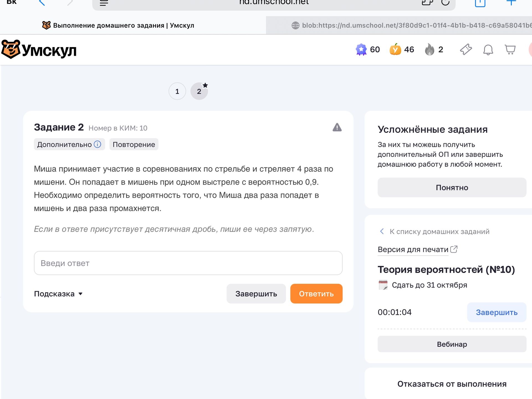
Task: Click Safari forward arrow
Action: tap(70, 3)
